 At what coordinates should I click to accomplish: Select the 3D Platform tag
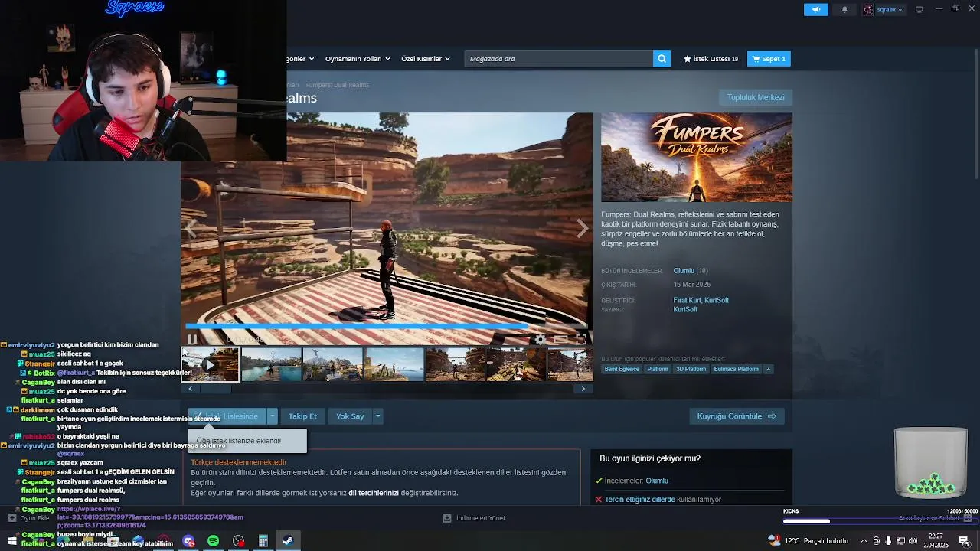pos(691,369)
